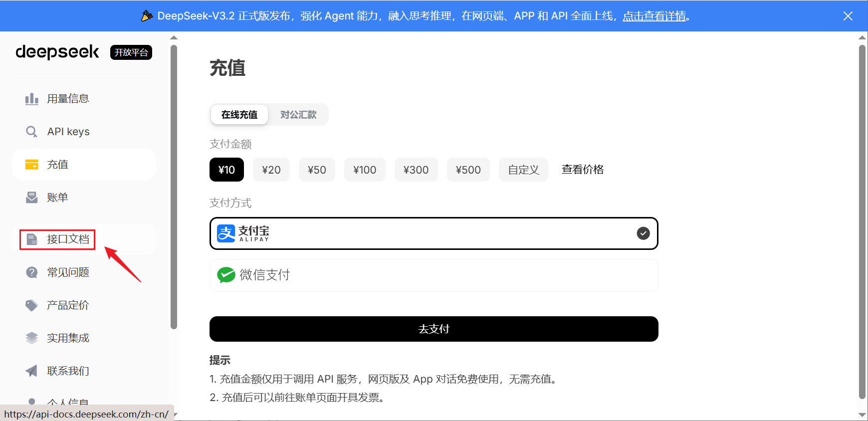Click the WeChat Pay green logo

point(226,275)
